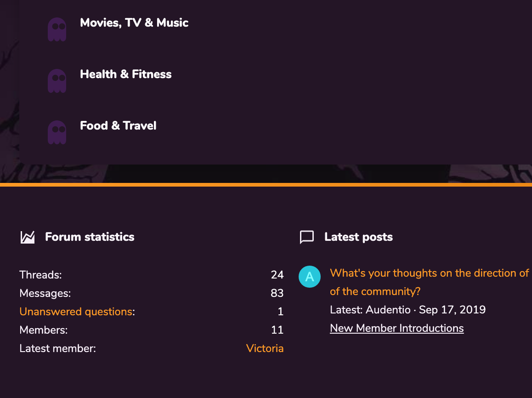The width and height of the screenshot is (532, 398).
Task: Click the ghost icon beside Movies, TV & Music
Action: (x=57, y=29)
